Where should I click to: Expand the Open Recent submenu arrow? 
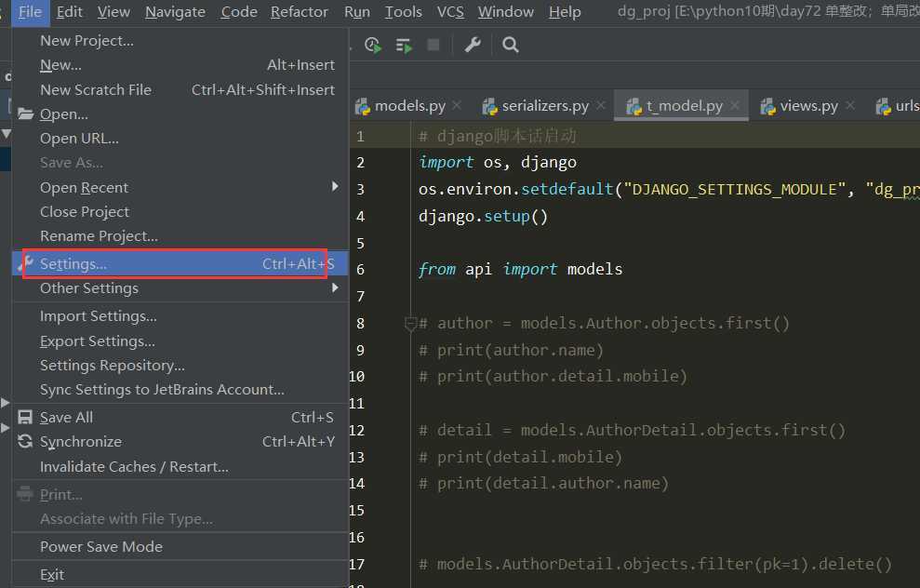tap(335, 187)
